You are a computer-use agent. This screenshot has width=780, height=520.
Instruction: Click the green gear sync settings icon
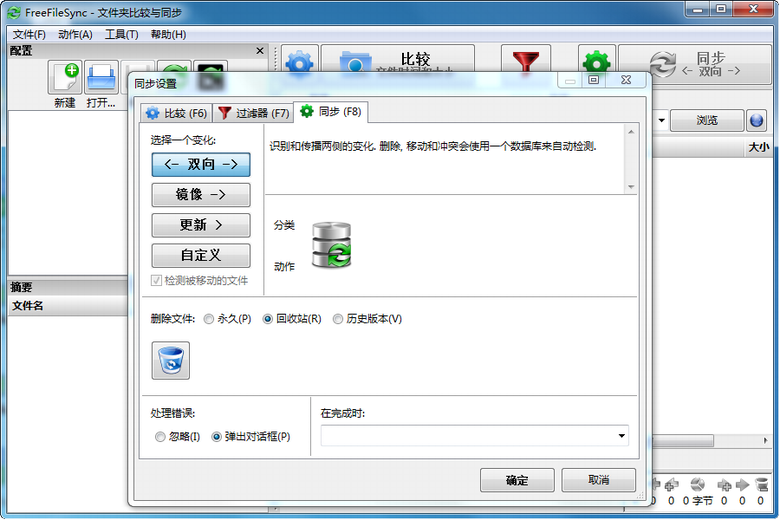(x=597, y=61)
